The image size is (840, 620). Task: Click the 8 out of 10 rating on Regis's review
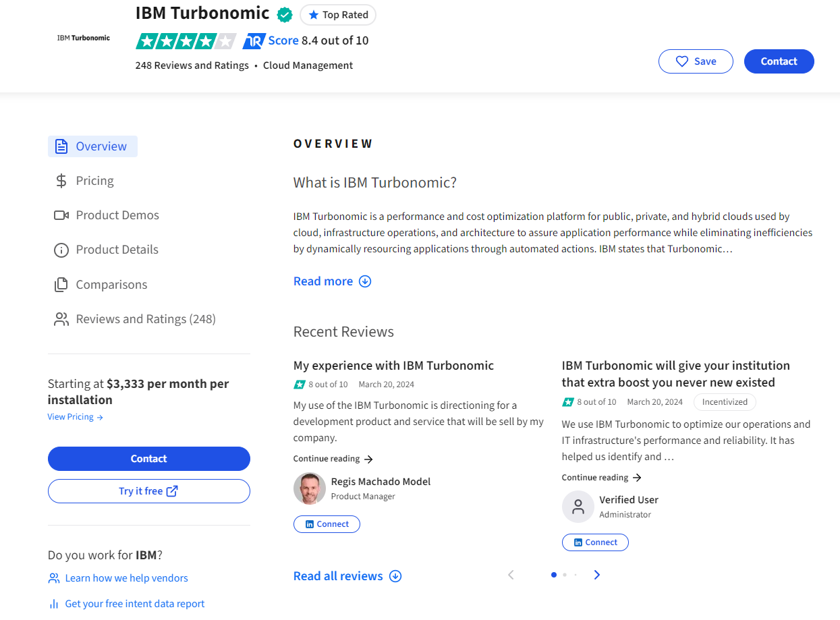[321, 385]
